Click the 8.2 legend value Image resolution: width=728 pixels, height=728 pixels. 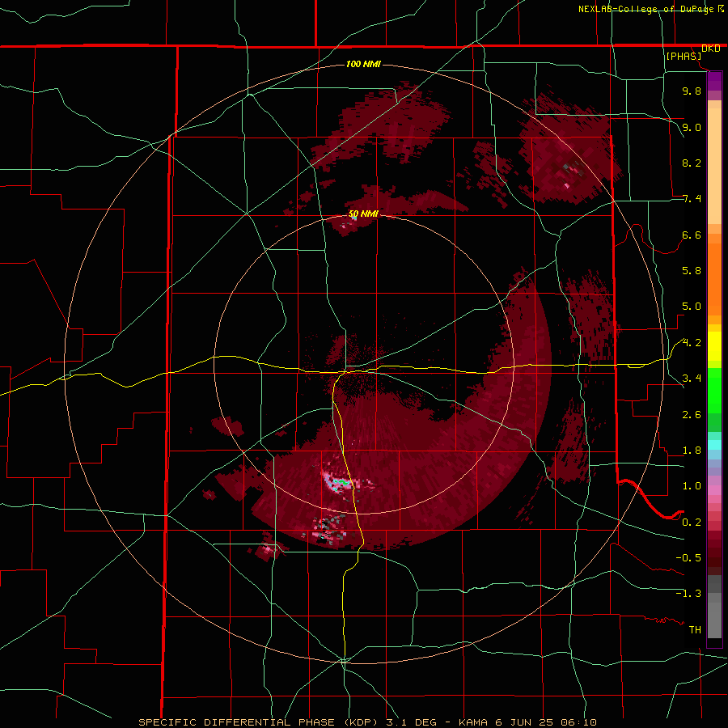(692, 163)
